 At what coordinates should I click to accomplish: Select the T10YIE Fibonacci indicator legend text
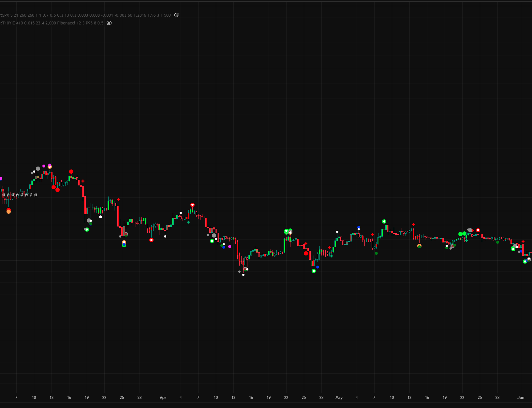pyautogui.click(x=52, y=23)
